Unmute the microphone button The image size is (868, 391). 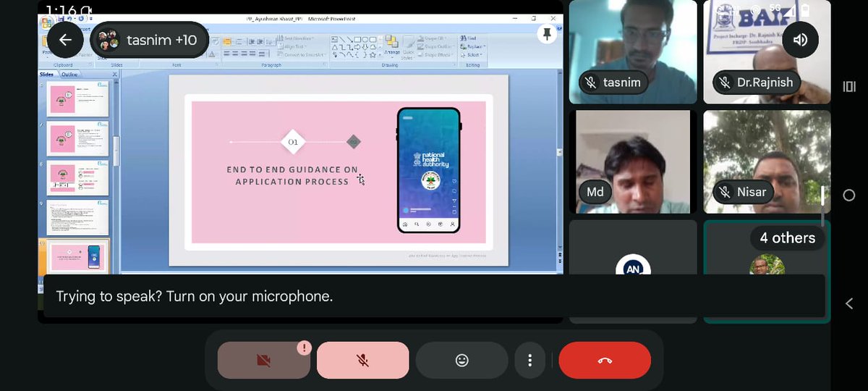[x=362, y=361]
